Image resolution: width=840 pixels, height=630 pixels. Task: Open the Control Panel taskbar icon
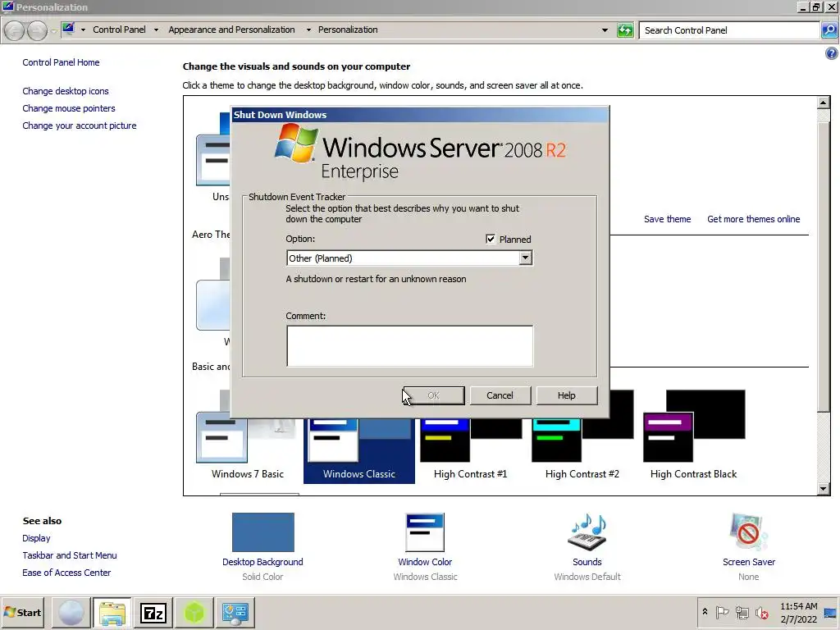click(x=235, y=613)
